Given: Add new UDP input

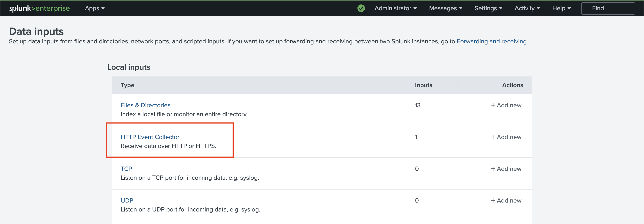Looking at the screenshot, I should 506,201.
